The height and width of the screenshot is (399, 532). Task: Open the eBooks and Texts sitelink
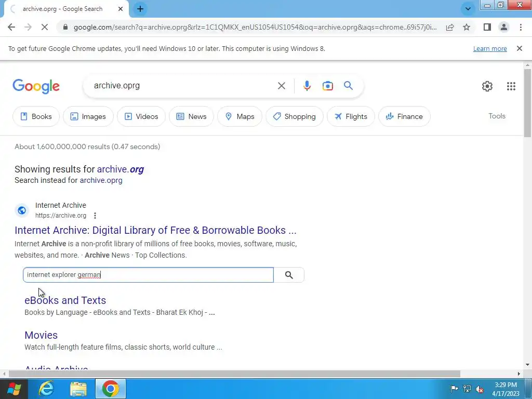[x=65, y=300]
